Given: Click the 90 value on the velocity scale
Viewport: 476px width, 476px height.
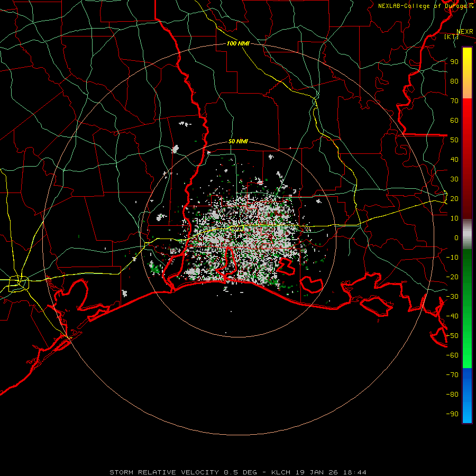Looking at the screenshot, I should click(x=454, y=62).
